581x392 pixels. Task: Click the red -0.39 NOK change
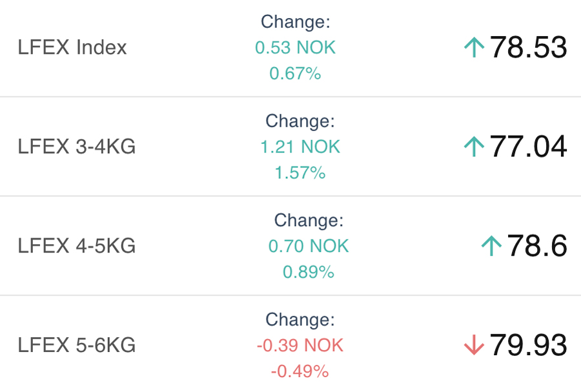(x=300, y=346)
